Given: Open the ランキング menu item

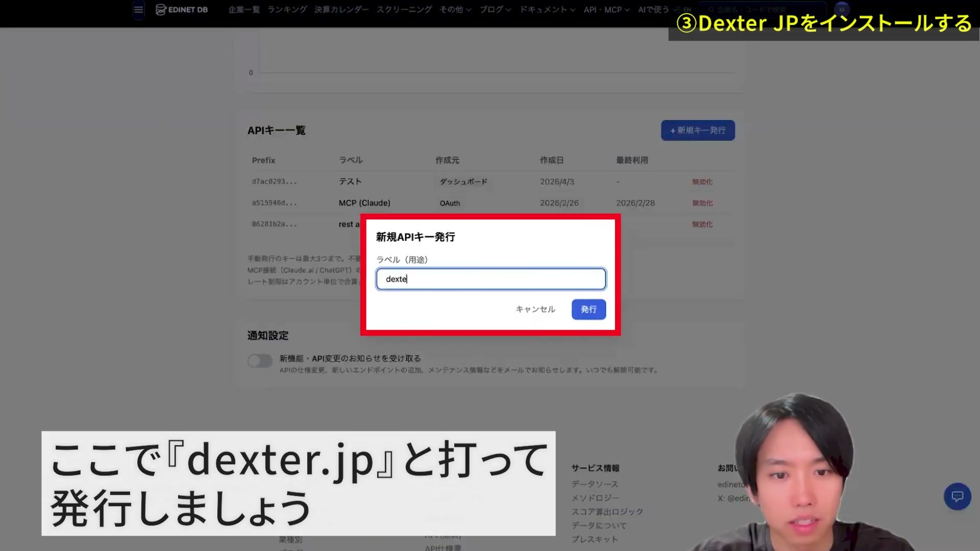Looking at the screenshot, I should [x=287, y=10].
